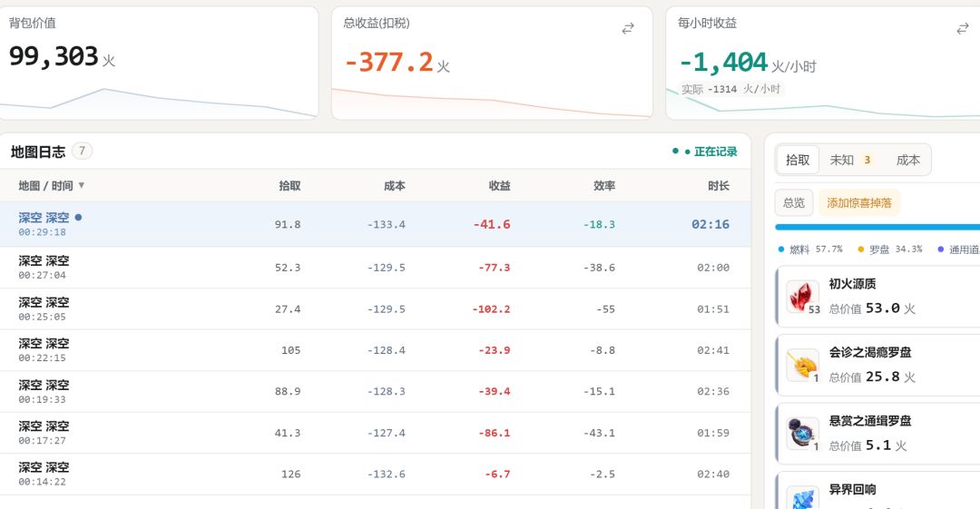Screen dimensions: 980x509
Task: Click the -41.6 profit cell
Action: point(492,224)
